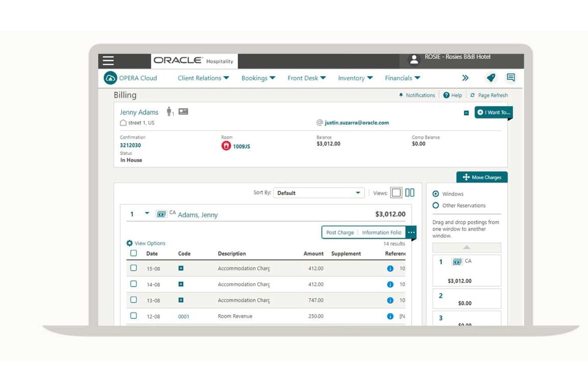588x392 pixels.
Task: Expand more menus with double chevron icon
Action: (465, 78)
